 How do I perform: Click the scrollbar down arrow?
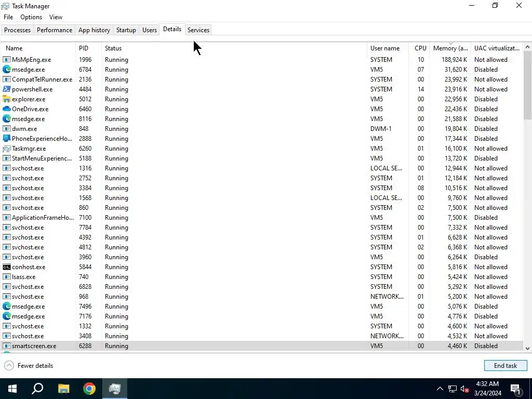527,348
